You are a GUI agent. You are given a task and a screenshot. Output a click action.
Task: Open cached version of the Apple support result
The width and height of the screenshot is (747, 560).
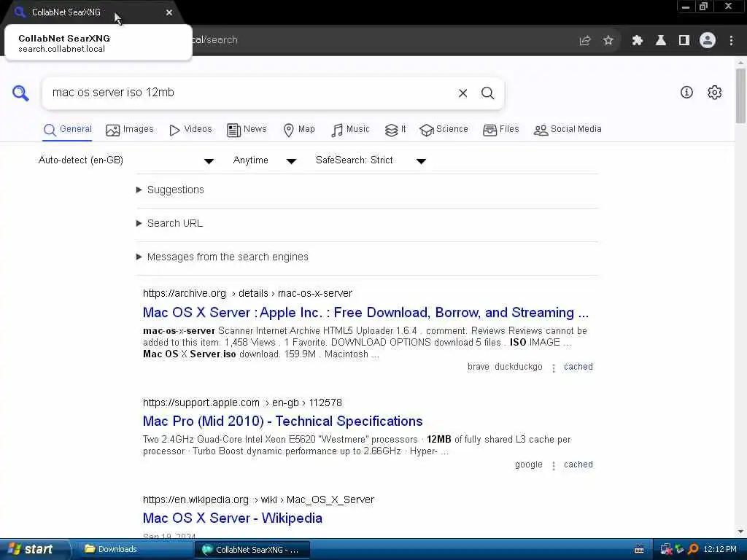coord(578,464)
